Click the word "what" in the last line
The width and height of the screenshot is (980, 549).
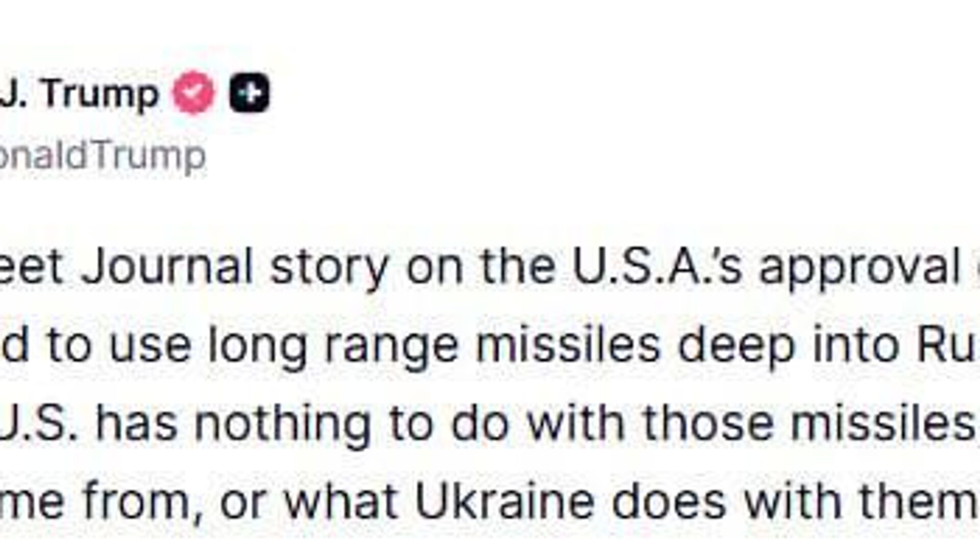pos(341,500)
